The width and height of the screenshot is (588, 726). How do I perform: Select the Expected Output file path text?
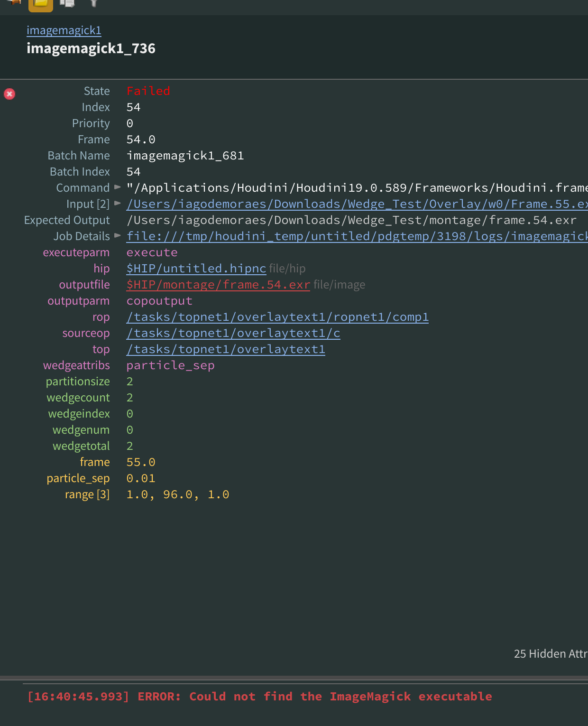click(x=351, y=220)
